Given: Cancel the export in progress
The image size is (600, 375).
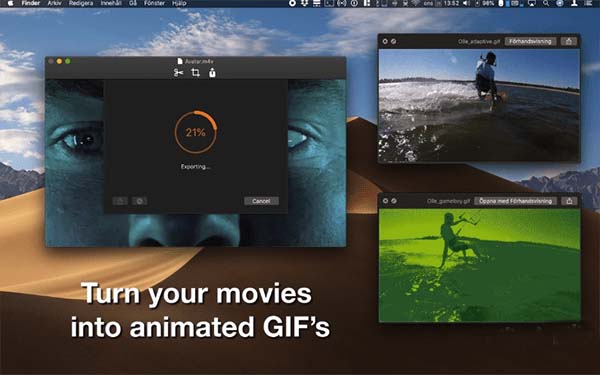Looking at the screenshot, I should point(261,201).
